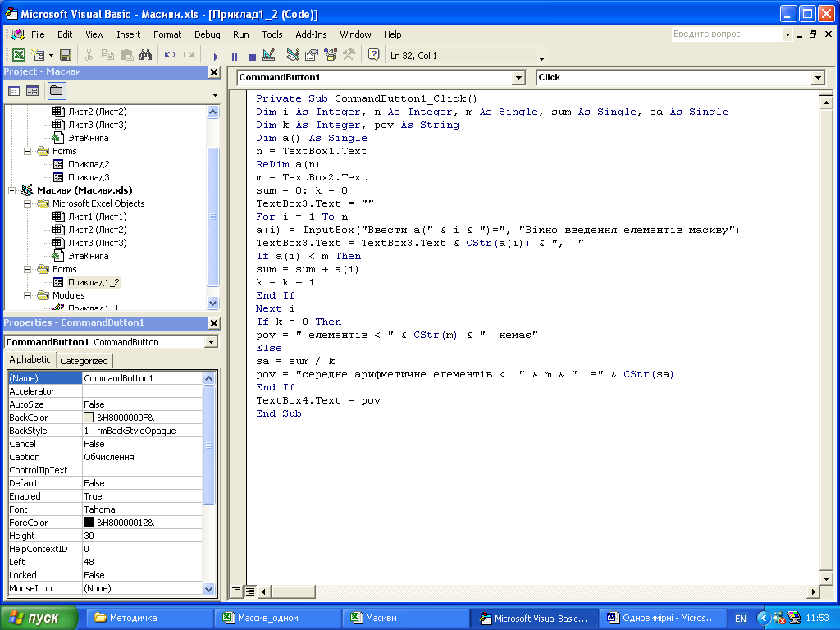The width and height of the screenshot is (840, 630).
Task: Collapse the Масиви (Масиви.xls) project node
Action: coord(11,190)
